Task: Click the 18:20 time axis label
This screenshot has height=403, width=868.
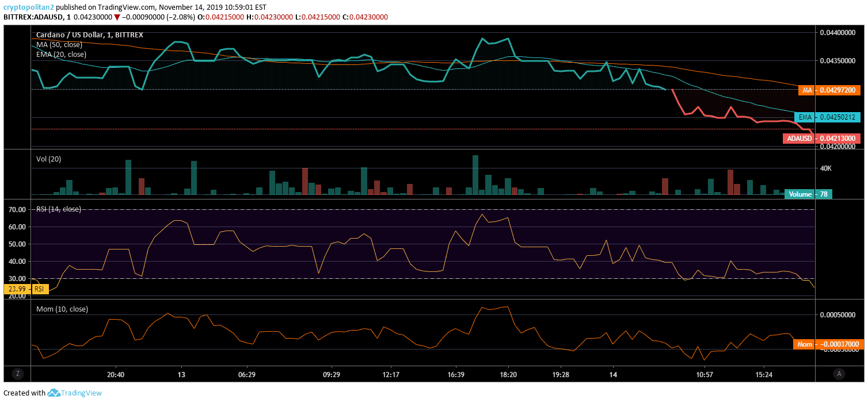Action: pos(508,374)
